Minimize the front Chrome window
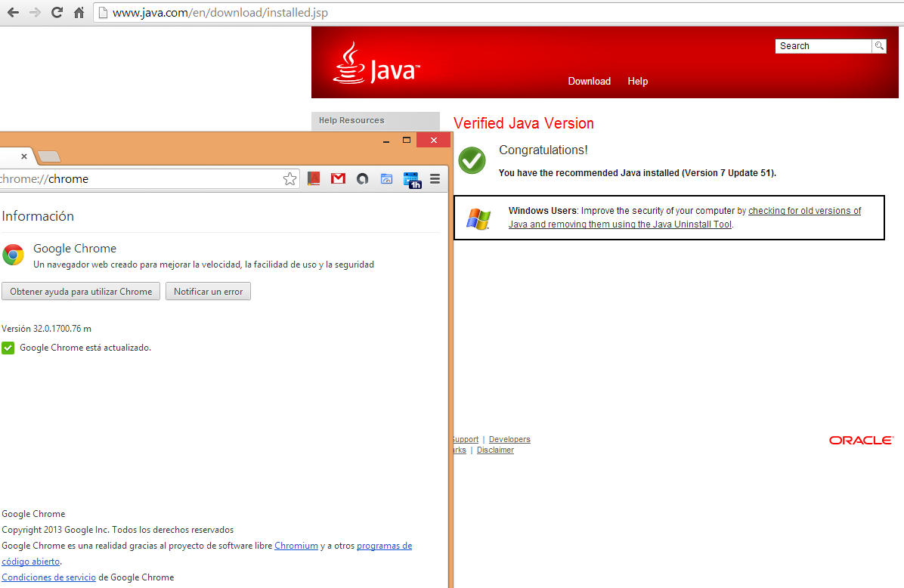Viewport: 904px width, 588px height. point(385,141)
